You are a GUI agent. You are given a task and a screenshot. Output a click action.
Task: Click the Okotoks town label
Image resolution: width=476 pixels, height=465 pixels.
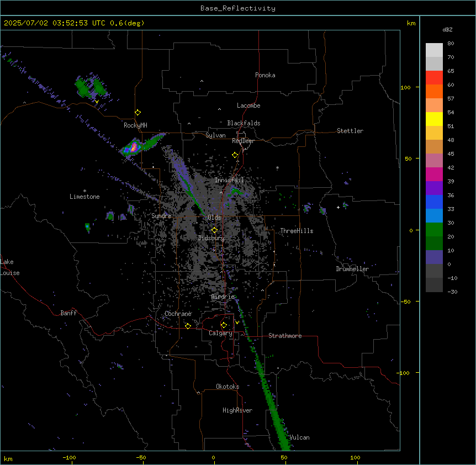point(228,387)
